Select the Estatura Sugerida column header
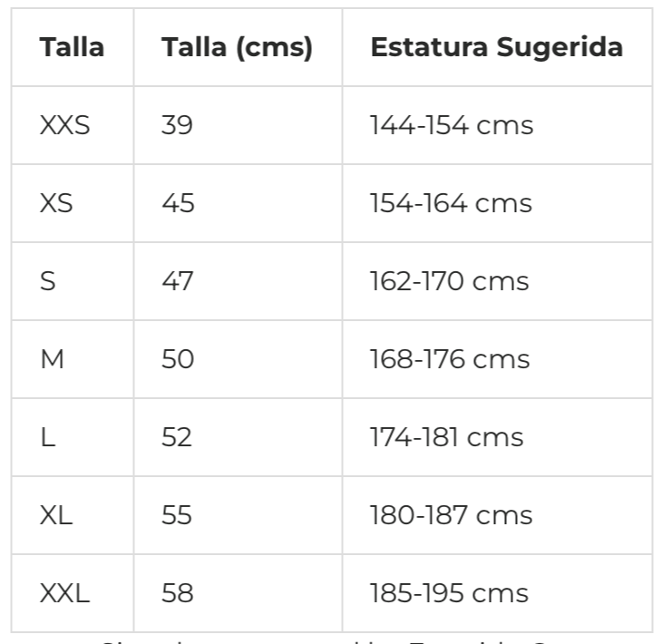The width and height of the screenshot is (662, 644). click(x=497, y=47)
